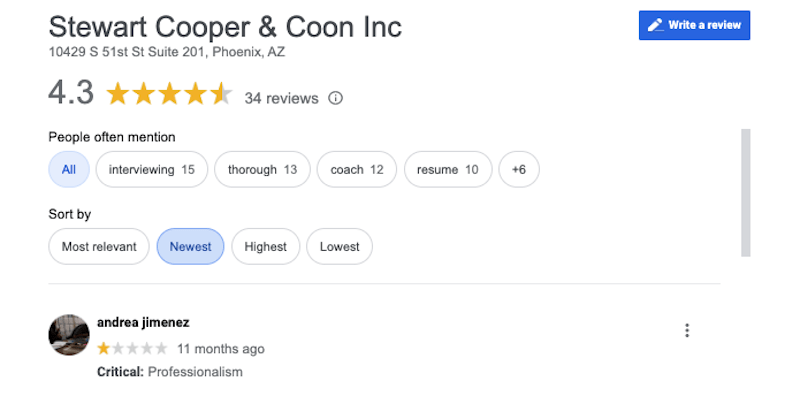Sort reviews by Highest rating

265,246
